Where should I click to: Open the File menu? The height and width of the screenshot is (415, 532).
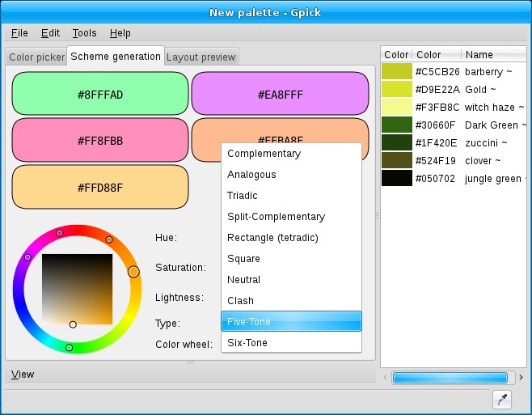click(19, 33)
